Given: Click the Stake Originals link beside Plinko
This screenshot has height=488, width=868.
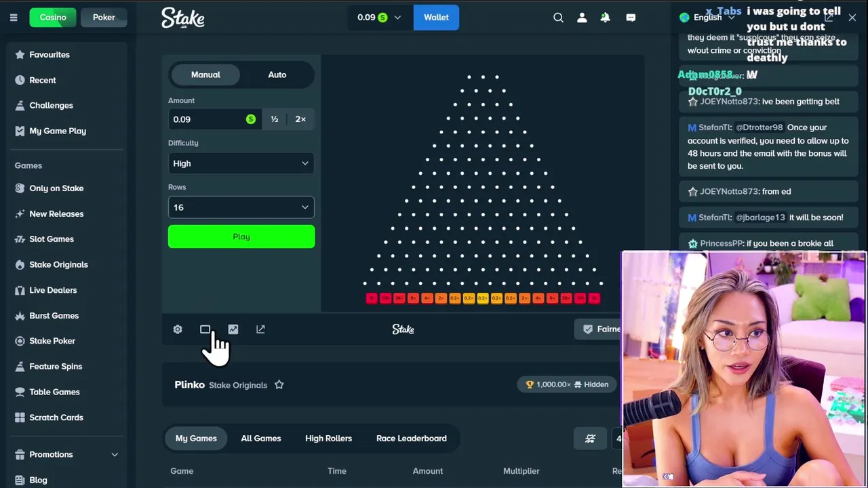Looking at the screenshot, I should pyautogui.click(x=238, y=385).
